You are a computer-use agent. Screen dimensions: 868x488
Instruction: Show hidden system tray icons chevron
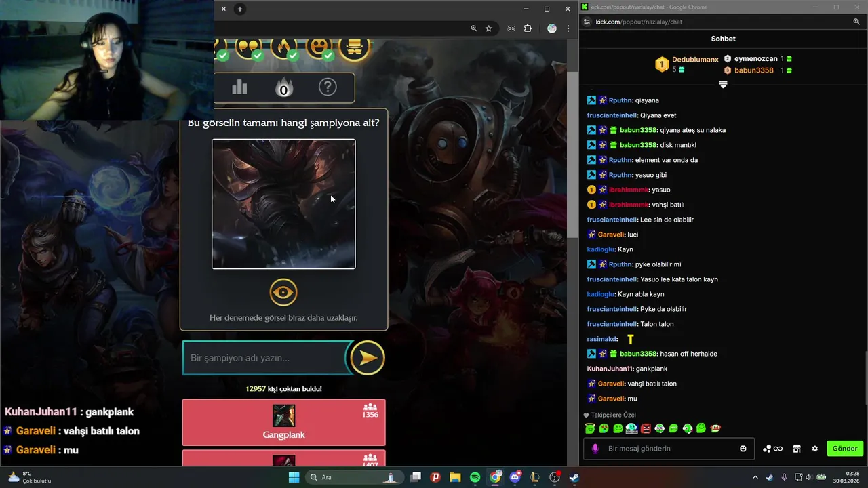755,477
